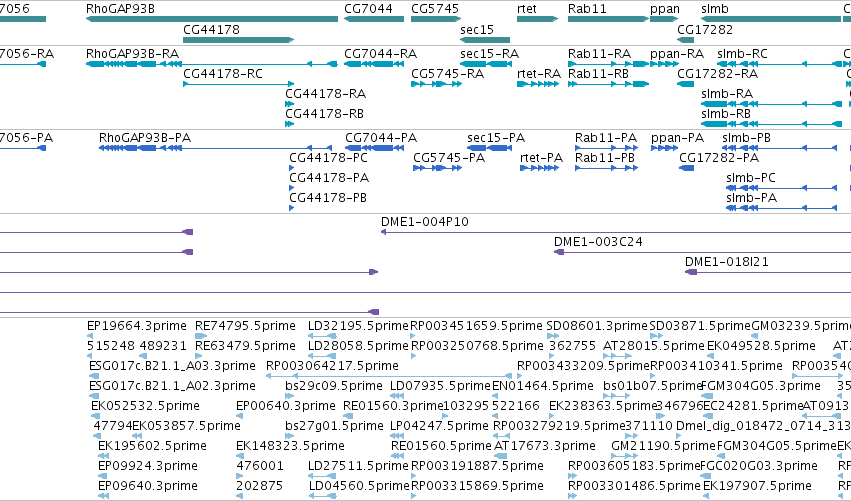The width and height of the screenshot is (851, 501).
Task: Select EST AT17673.3prime
Action: [544, 446]
